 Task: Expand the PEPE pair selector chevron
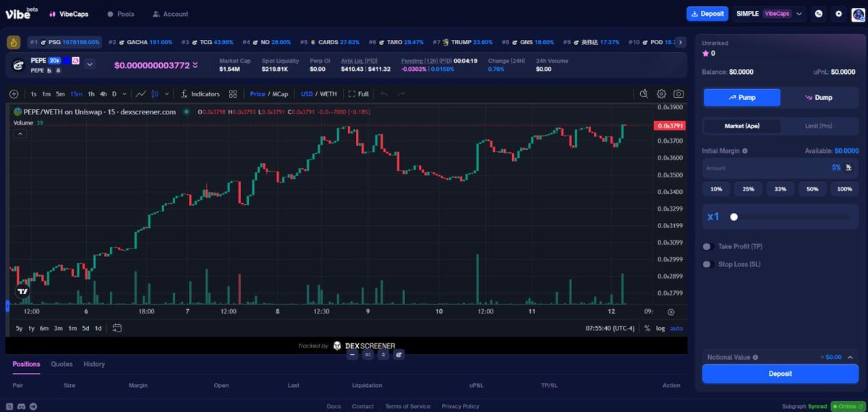[90, 64]
